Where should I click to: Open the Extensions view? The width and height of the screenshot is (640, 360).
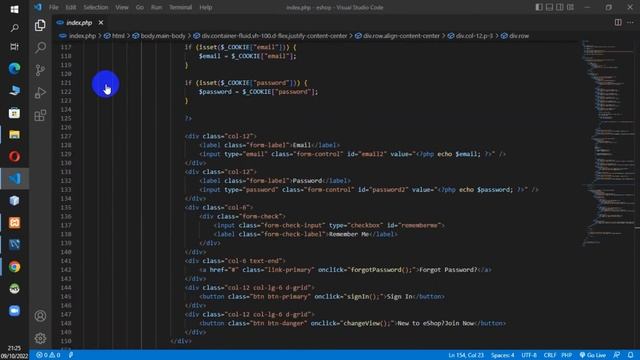(40, 116)
